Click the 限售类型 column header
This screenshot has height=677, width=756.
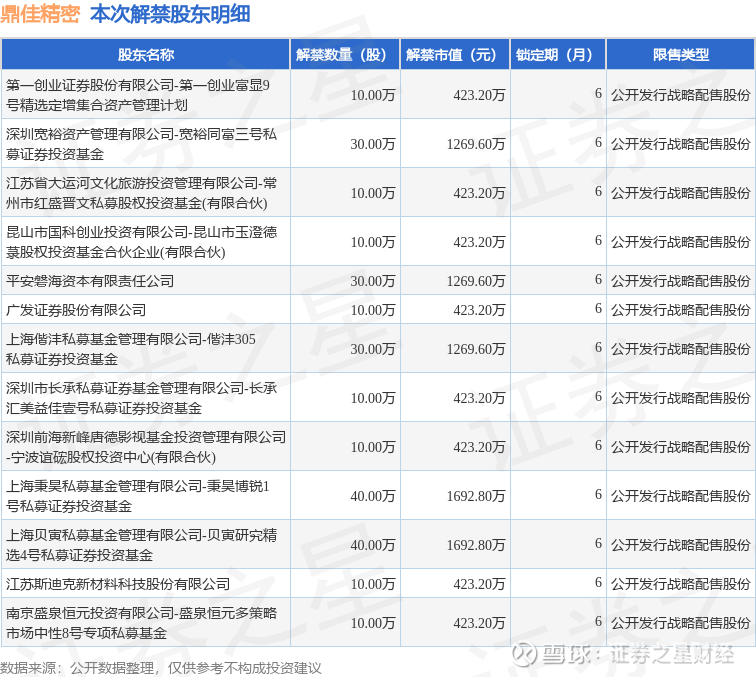(680, 54)
